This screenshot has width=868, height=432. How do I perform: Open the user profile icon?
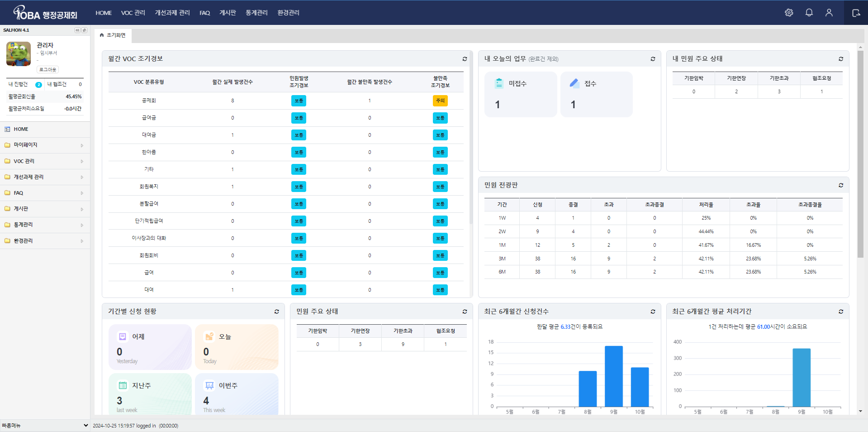829,13
